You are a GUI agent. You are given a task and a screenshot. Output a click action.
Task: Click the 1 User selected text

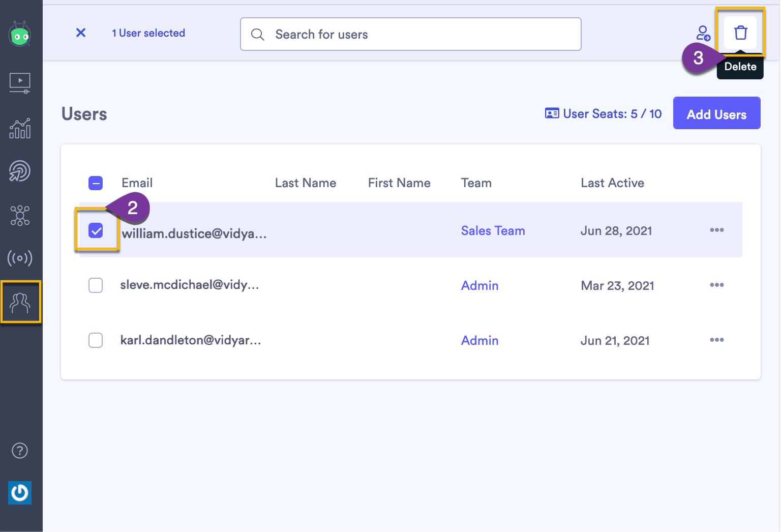click(x=148, y=33)
